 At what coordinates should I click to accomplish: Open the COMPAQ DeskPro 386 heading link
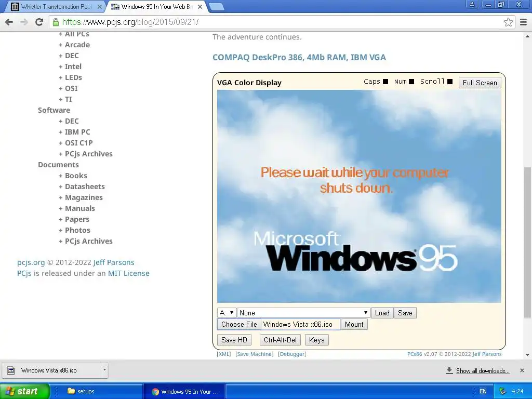299,57
